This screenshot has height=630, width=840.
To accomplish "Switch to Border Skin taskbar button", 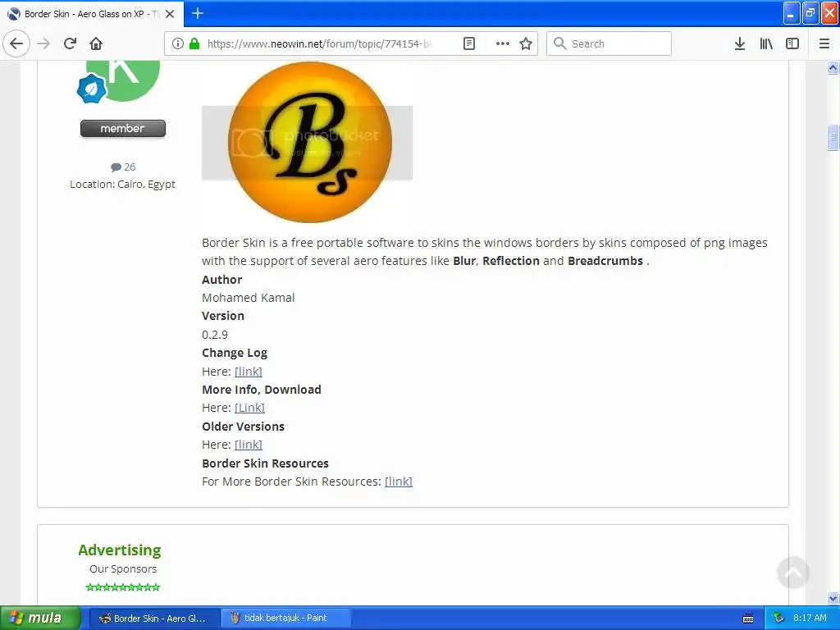I will 154,619.
